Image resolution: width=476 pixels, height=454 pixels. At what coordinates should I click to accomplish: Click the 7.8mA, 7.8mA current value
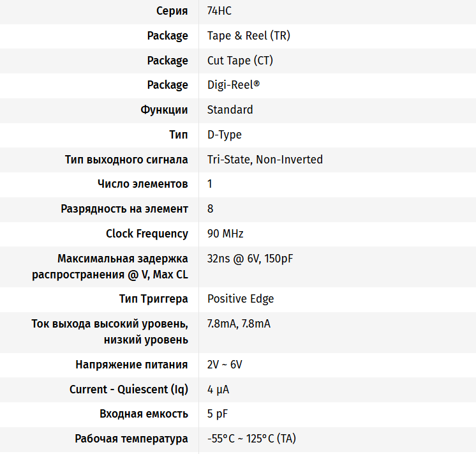pos(239,324)
